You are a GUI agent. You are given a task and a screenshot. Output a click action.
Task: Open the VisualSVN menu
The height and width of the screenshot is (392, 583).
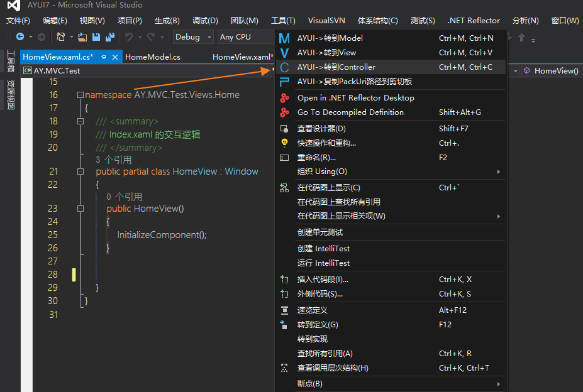click(326, 21)
